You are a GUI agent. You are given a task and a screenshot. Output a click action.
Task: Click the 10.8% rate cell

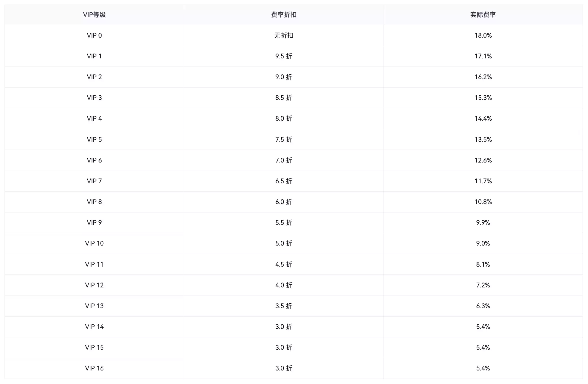(483, 202)
